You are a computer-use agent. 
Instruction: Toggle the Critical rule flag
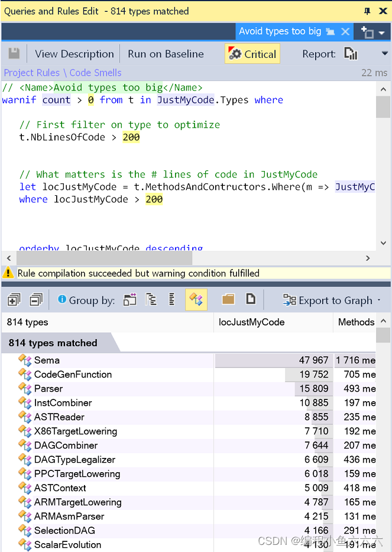tap(252, 54)
